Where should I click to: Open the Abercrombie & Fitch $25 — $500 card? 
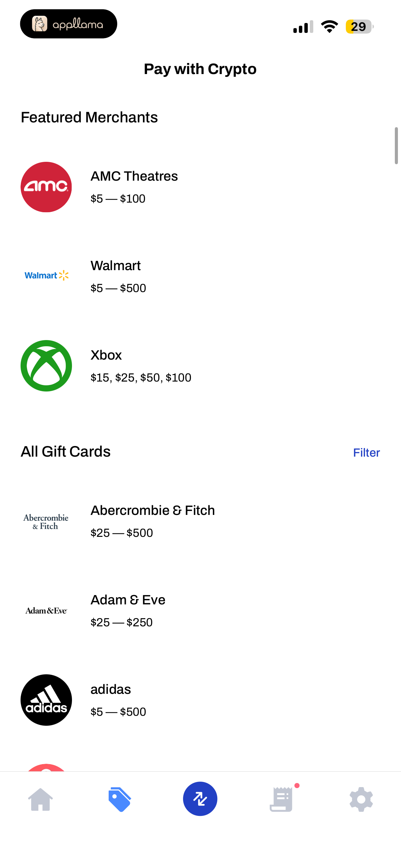pos(200,521)
